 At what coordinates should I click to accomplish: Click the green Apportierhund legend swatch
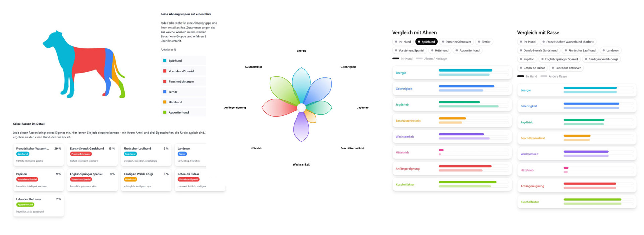coord(165,112)
